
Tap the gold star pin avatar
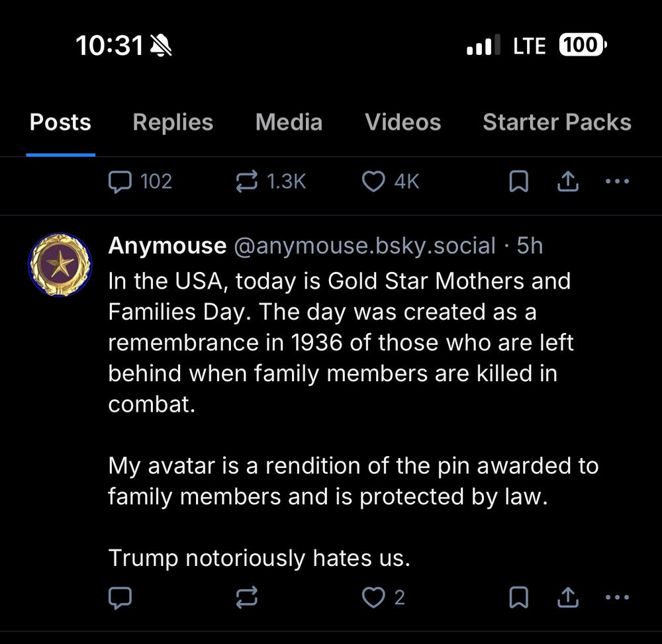coord(60,265)
